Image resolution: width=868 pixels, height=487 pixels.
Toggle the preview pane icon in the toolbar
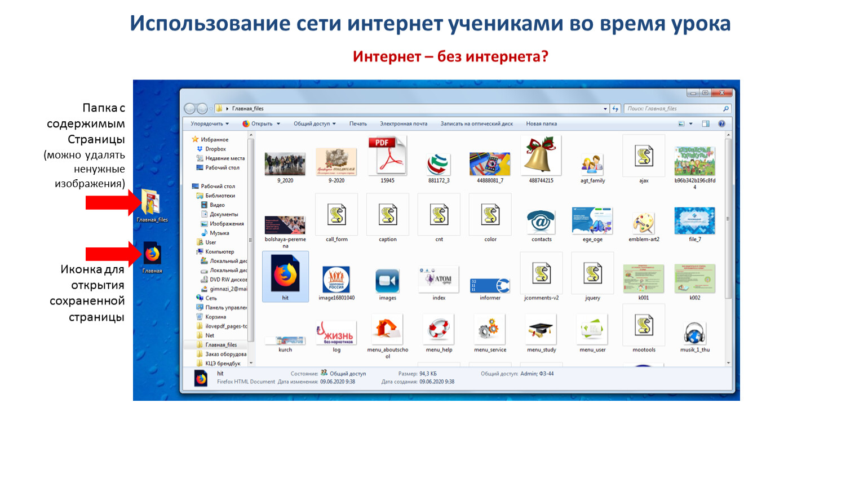(x=706, y=124)
